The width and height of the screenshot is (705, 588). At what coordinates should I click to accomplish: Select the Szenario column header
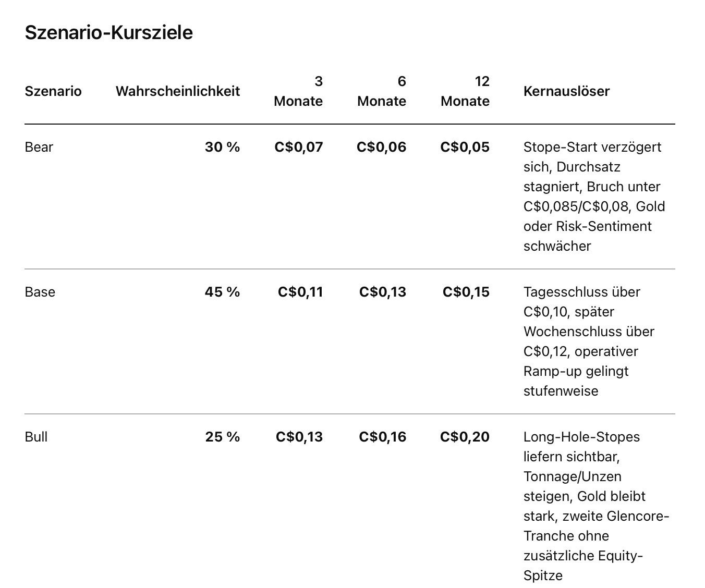pos(53,91)
